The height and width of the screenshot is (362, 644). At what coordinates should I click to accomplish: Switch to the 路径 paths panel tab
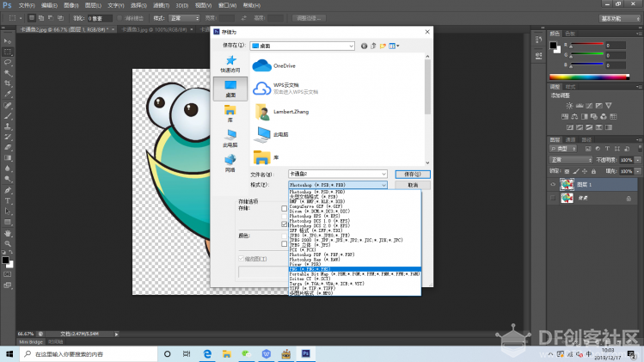tap(586, 139)
